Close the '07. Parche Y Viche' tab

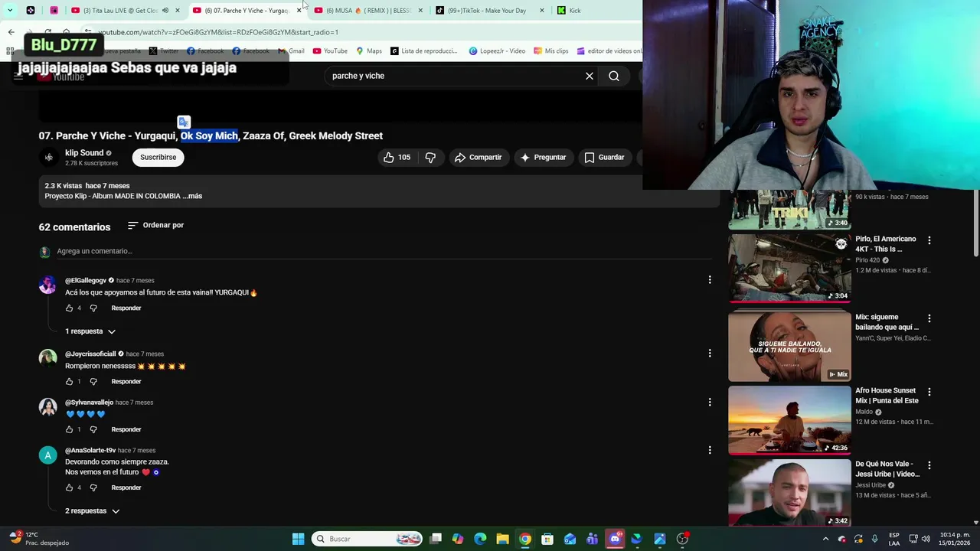coord(299,10)
